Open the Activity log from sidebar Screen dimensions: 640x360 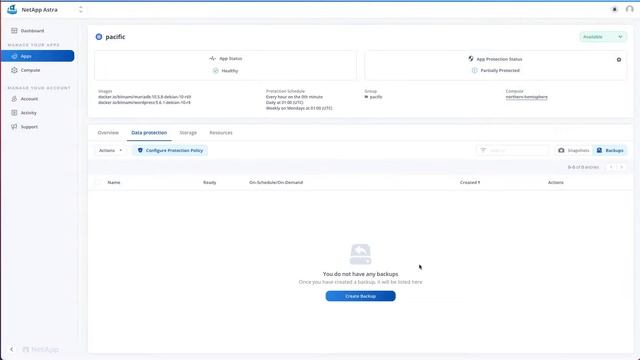click(24, 113)
